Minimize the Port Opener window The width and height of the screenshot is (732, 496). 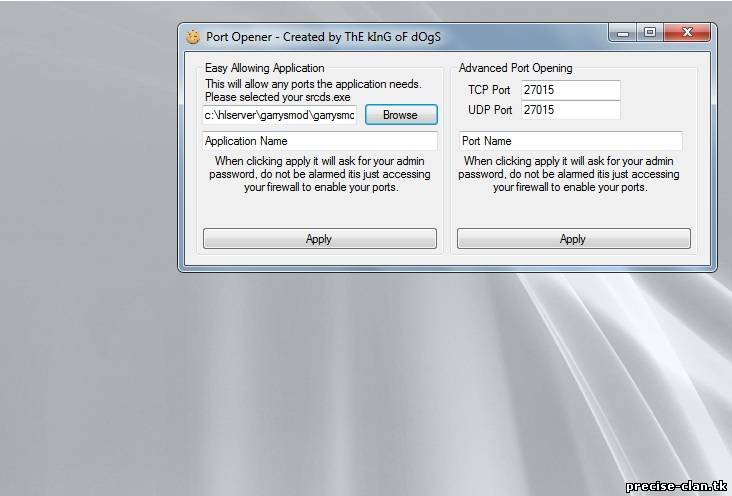623,33
